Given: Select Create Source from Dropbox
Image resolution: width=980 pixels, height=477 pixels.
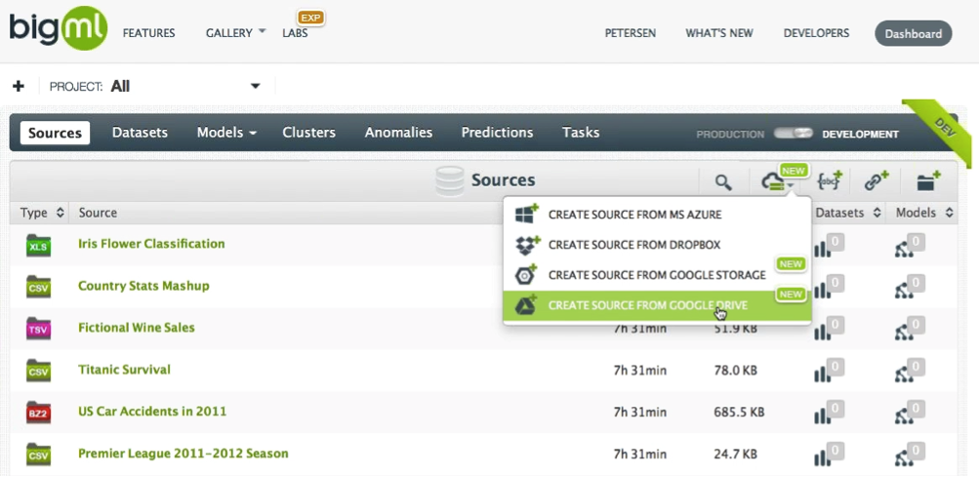Looking at the screenshot, I should [633, 245].
